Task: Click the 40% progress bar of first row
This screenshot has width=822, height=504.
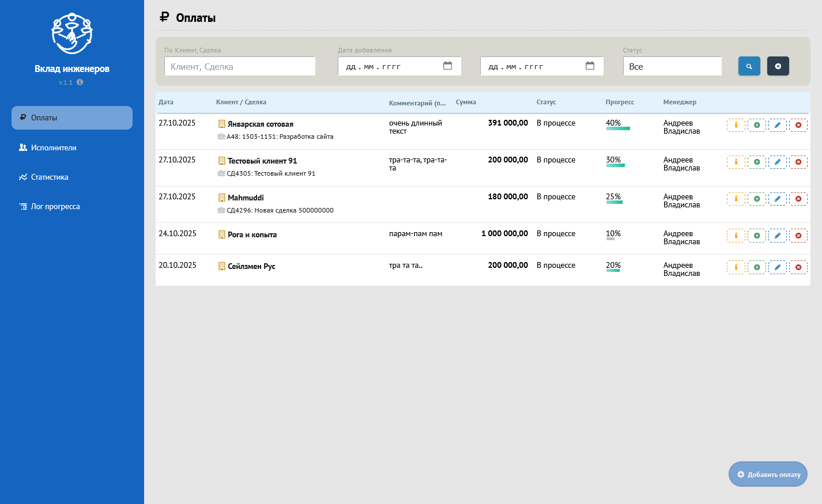Action: coord(617,128)
